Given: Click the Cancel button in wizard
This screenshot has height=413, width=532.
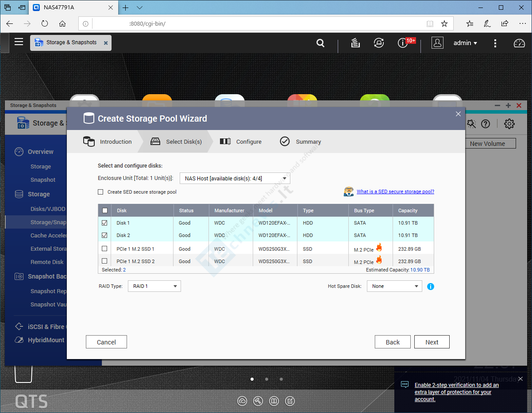Looking at the screenshot, I should tap(106, 342).
